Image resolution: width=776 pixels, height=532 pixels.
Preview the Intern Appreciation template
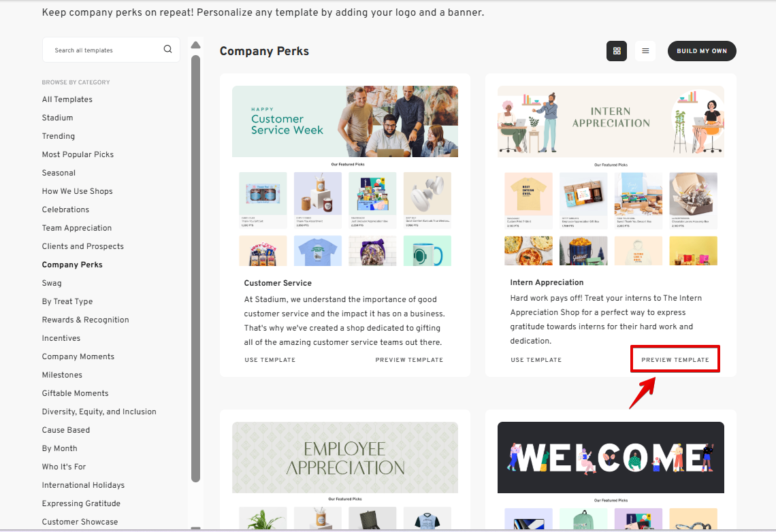[675, 360]
